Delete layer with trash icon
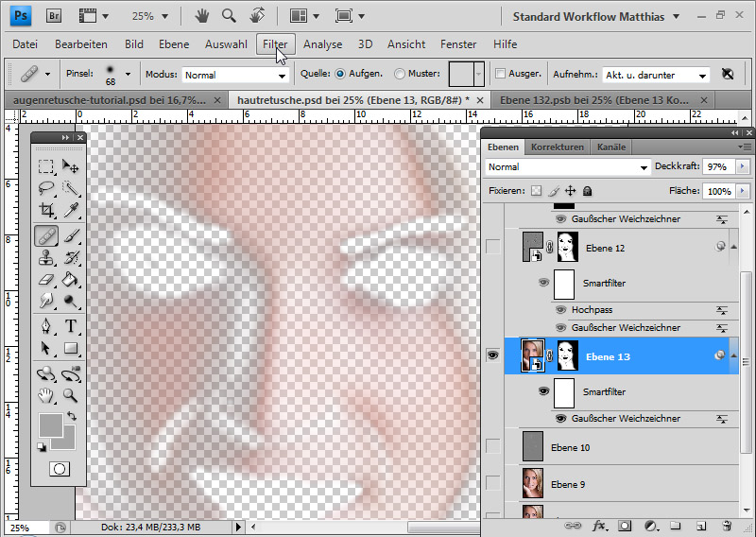Viewport: 756px width, 537px height. point(727,526)
